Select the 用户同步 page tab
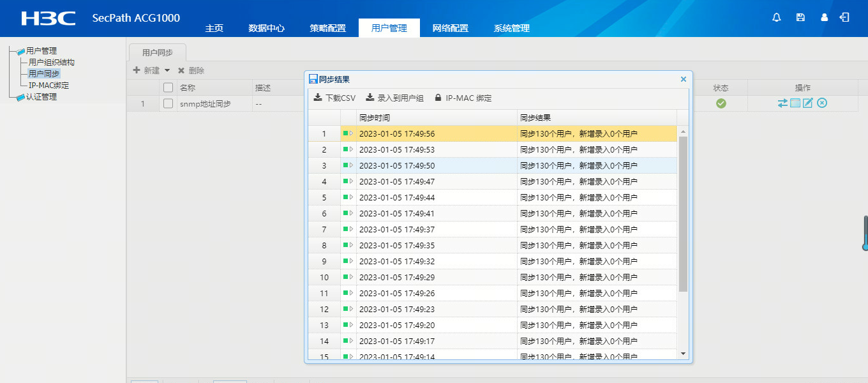Viewport: 868px width, 383px height. (x=158, y=52)
